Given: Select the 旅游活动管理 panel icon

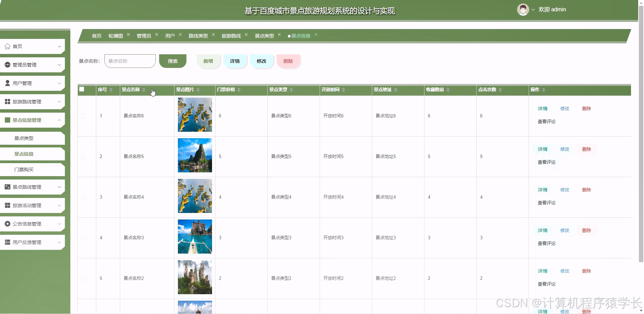Looking at the screenshot, I should [x=7, y=205].
